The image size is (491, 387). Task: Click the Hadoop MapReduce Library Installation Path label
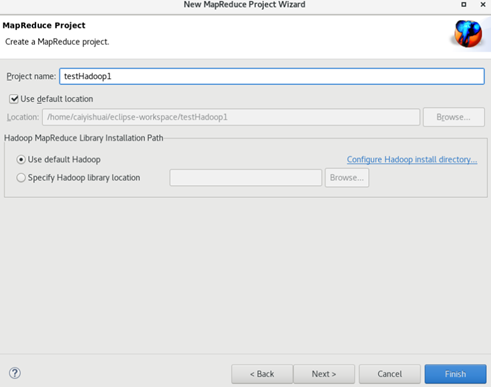(x=84, y=138)
